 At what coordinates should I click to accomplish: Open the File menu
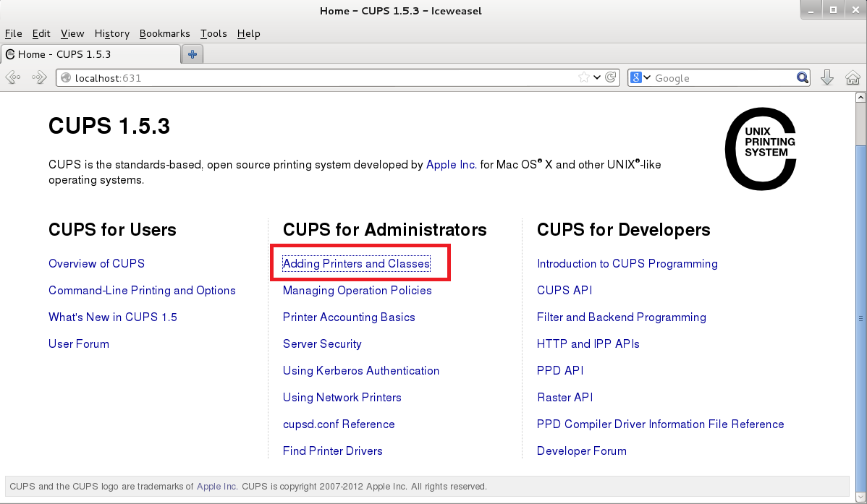pos(13,34)
